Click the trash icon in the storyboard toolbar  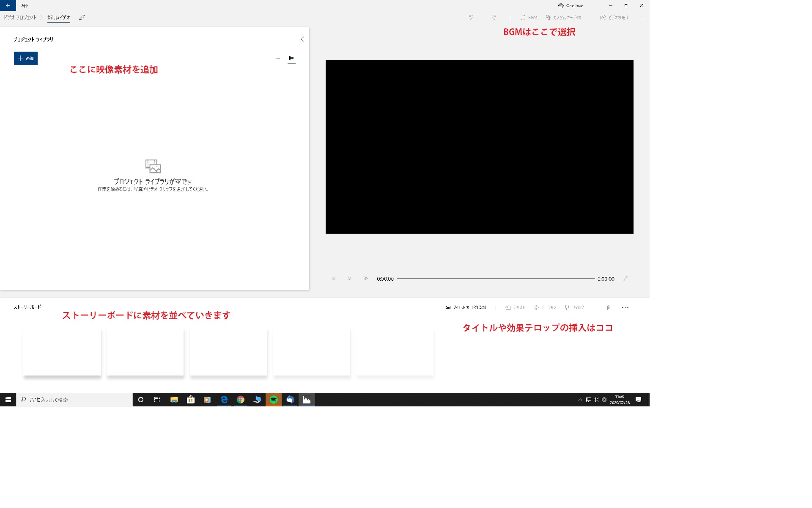click(609, 308)
